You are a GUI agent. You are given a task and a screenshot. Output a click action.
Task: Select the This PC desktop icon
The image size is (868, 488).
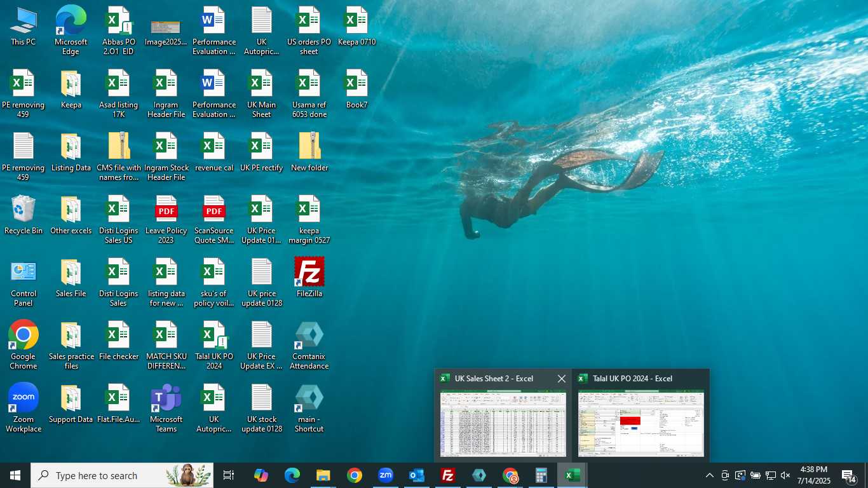[x=24, y=27]
